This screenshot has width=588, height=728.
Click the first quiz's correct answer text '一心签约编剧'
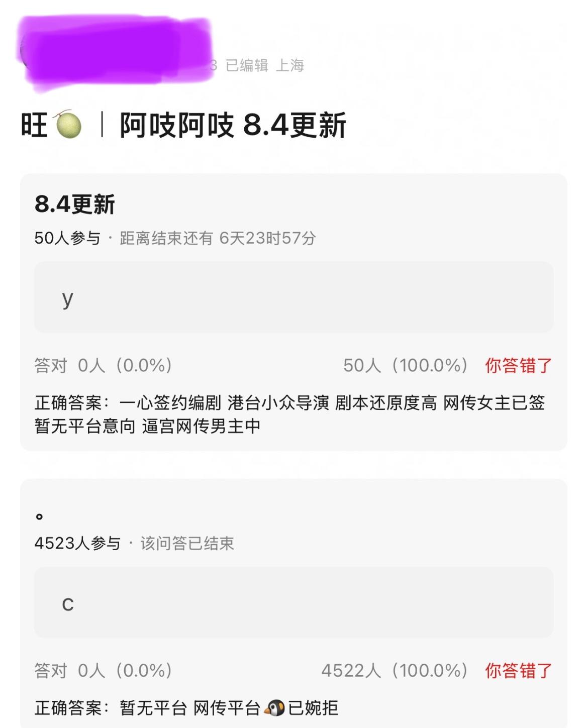pyautogui.click(x=170, y=402)
